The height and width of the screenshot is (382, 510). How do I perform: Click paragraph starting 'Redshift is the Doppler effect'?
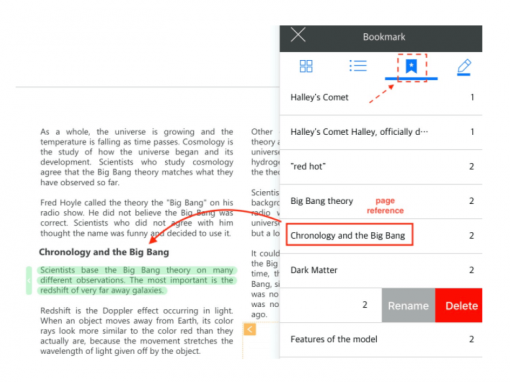pos(137,331)
